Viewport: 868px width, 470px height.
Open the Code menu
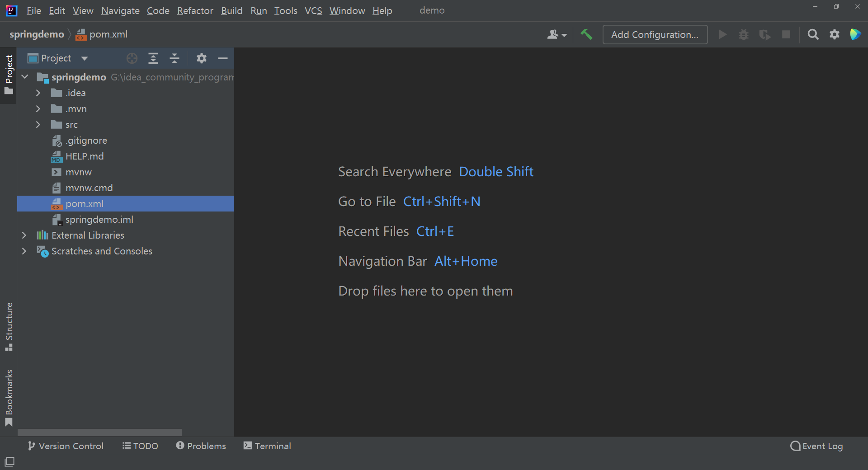[x=158, y=10]
